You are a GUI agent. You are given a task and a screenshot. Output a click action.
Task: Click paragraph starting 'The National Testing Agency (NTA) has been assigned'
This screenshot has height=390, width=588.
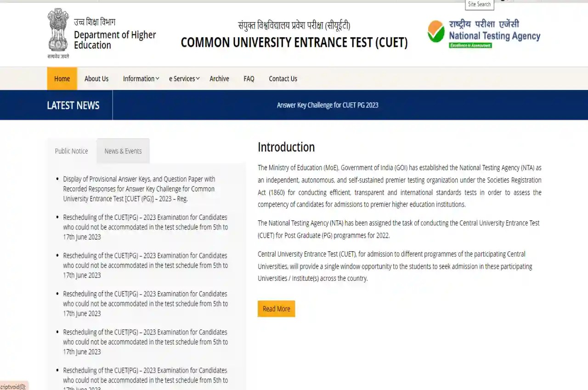399,229
